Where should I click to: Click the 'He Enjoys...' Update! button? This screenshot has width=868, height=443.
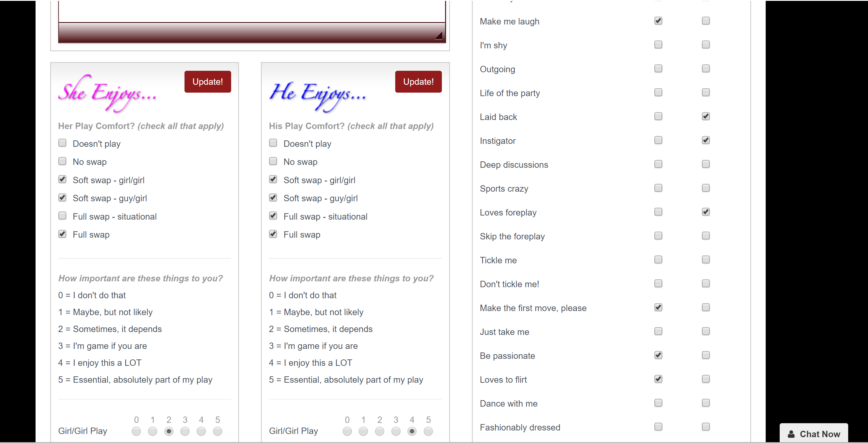[x=419, y=81]
